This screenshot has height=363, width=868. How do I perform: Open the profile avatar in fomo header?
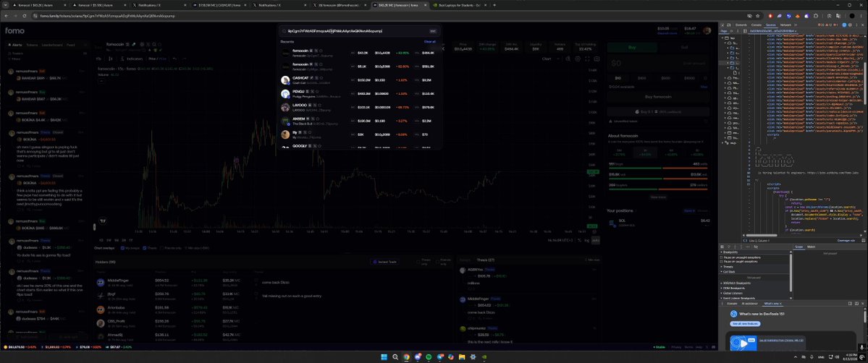point(707,30)
